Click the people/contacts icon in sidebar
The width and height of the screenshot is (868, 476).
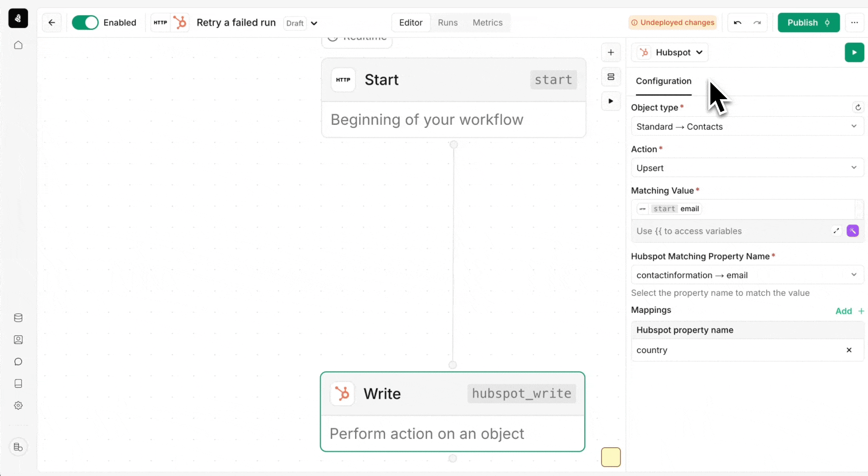coord(18,339)
